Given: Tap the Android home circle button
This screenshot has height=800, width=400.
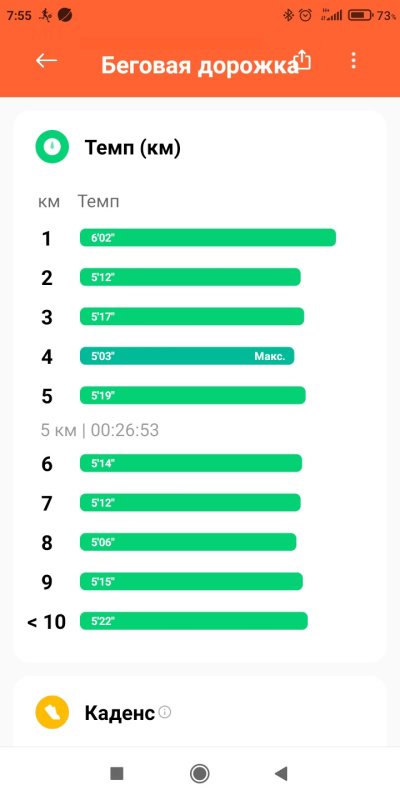Looking at the screenshot, I should 199,773.
